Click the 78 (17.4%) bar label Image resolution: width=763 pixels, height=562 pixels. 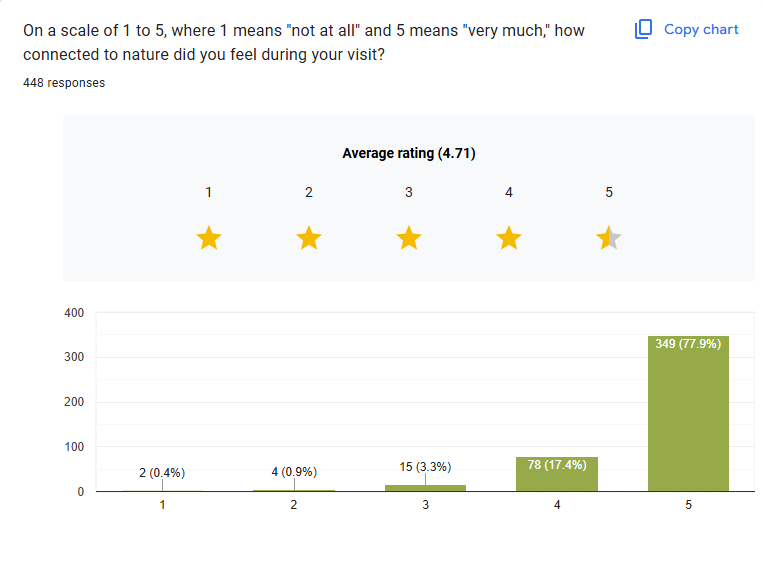[557, 465]
